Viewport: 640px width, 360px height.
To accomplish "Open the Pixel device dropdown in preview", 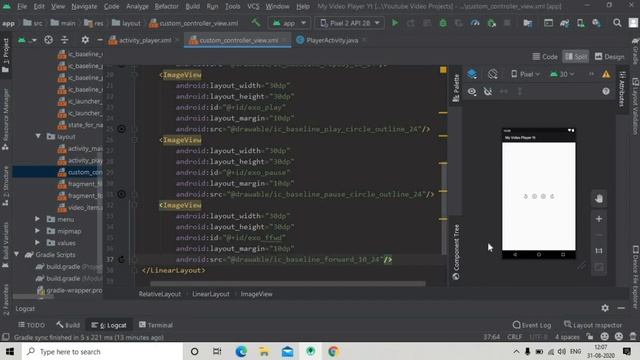I will point(525,74).
